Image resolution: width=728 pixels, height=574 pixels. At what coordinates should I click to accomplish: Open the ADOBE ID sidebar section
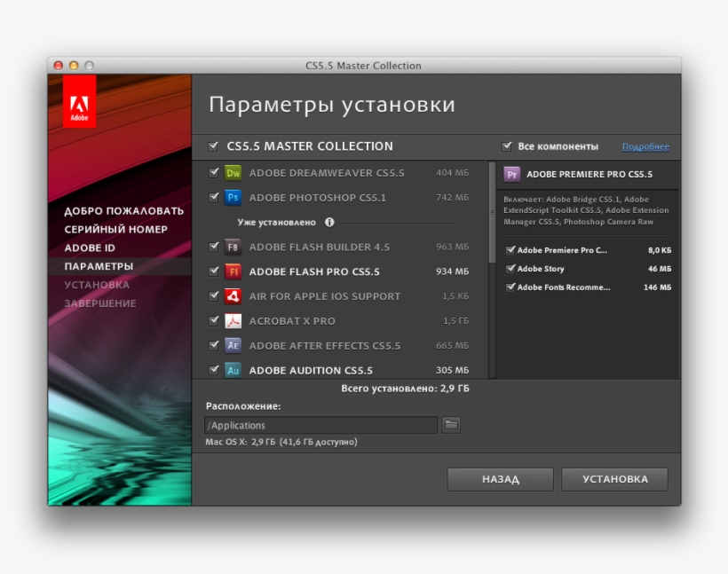pyautogui.click(x=93, y=247)
